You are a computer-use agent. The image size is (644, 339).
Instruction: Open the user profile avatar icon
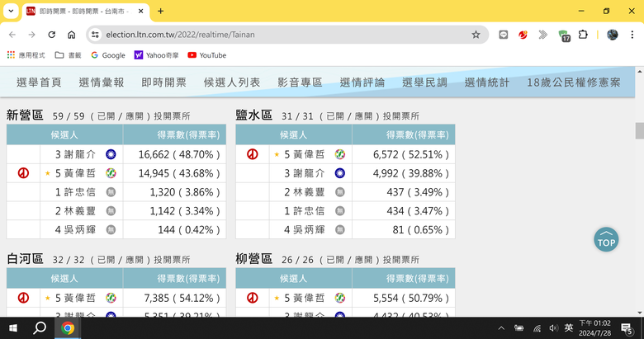[x=613, y=35]
